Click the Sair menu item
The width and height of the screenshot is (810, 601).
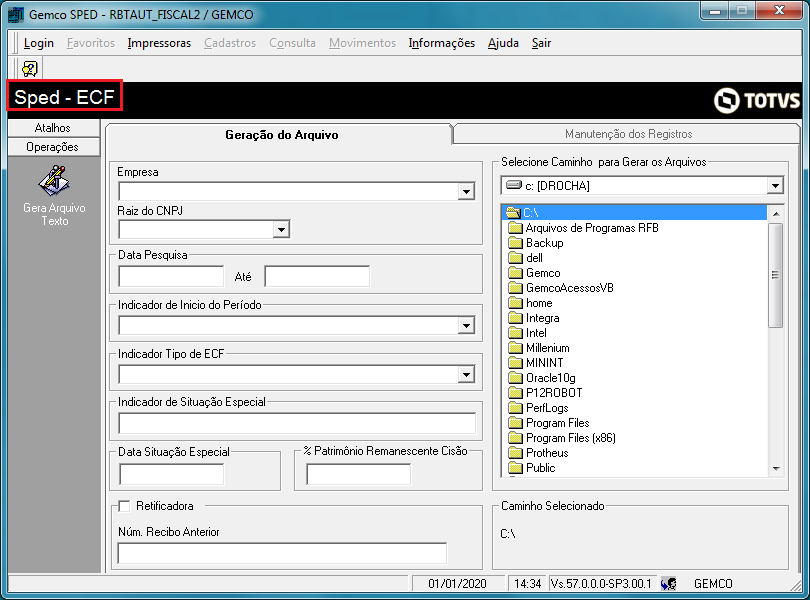(x=541, y=43)
